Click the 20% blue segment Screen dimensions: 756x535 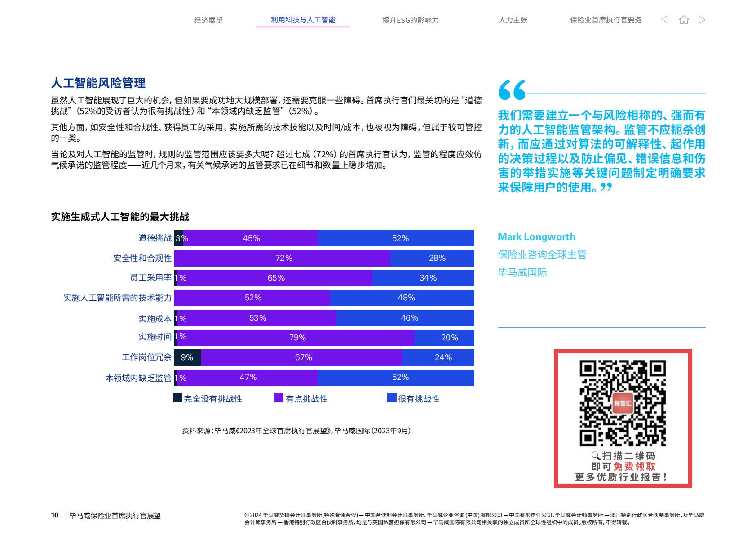[444, 338]
